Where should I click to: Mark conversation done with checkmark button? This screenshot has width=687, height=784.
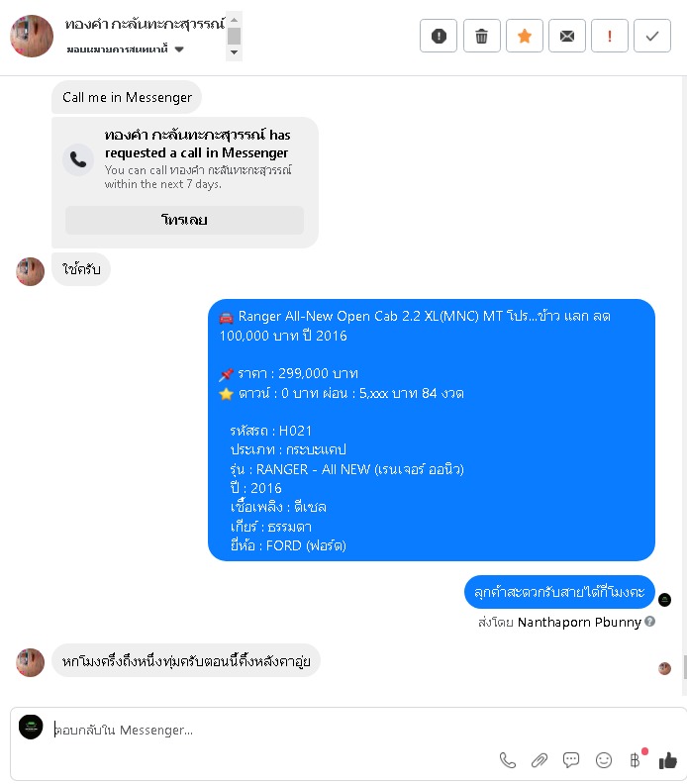652,36
